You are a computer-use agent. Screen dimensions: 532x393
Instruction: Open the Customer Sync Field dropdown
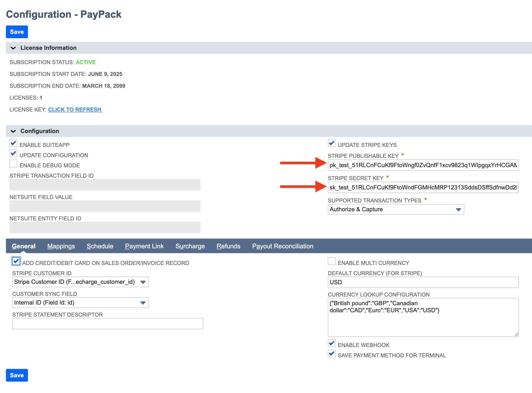(x=80, y=303)
